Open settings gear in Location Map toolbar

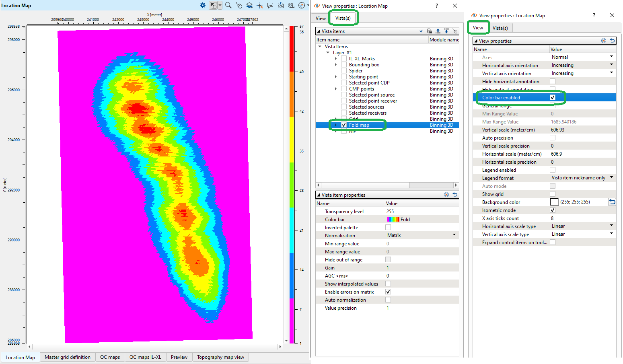203,5
